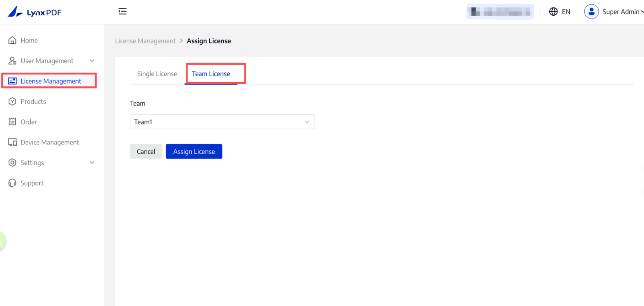
Task: Expand the User Management submenu chevron
Action: point(92,61)
